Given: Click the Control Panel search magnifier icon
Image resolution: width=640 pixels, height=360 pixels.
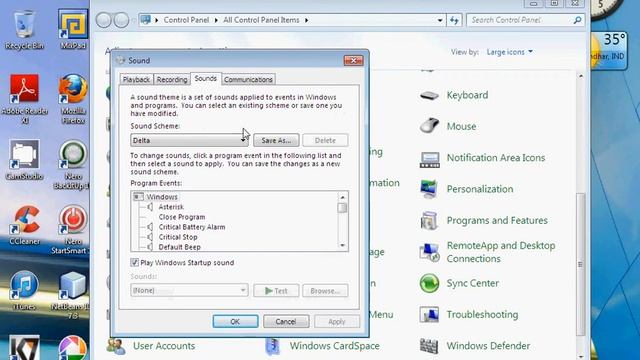Looking at the screenshot, I should click(x=577, y=20).
